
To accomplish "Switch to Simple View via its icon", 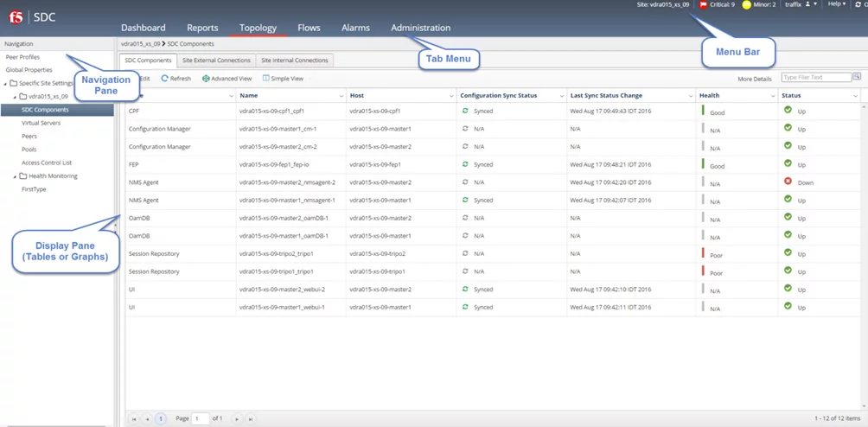I will [265, 79].
